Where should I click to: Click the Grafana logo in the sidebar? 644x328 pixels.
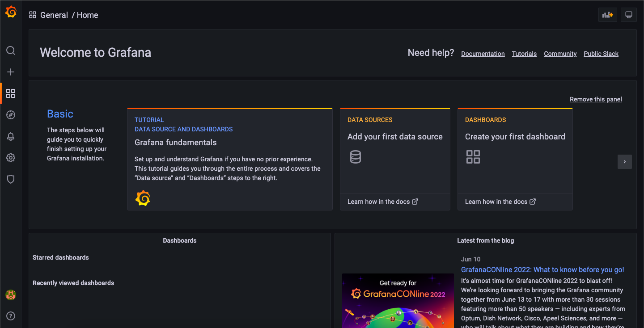11,12
